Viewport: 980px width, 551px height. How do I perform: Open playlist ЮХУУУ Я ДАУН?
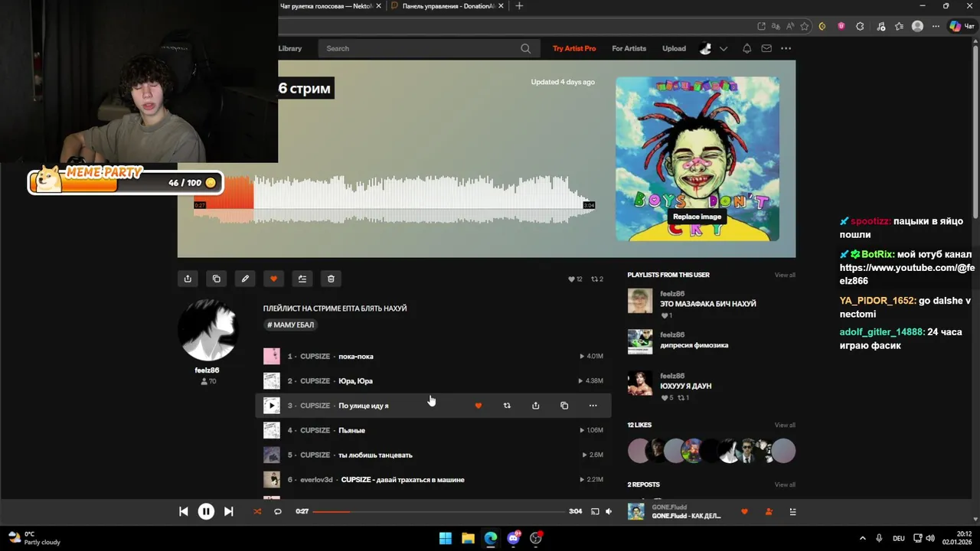click(x=686, y=386)
